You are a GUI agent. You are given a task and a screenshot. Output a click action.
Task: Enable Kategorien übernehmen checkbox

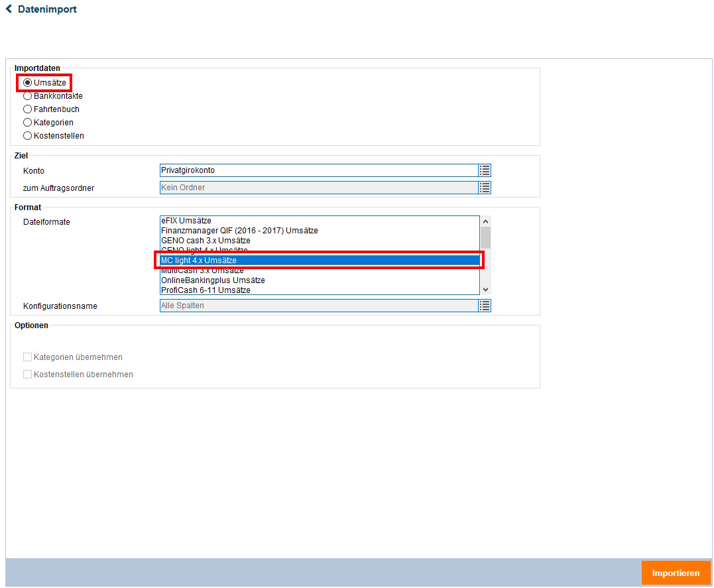[27, 357]
